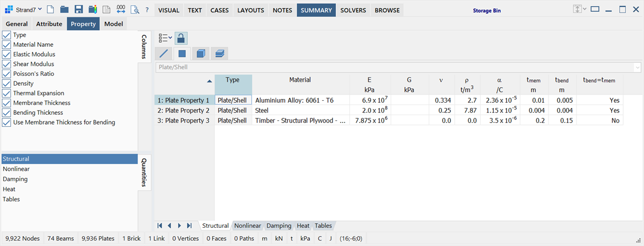The width and height of the screenshot is (644, 246).
Task: Click the text document report icon
Action: 106,10
